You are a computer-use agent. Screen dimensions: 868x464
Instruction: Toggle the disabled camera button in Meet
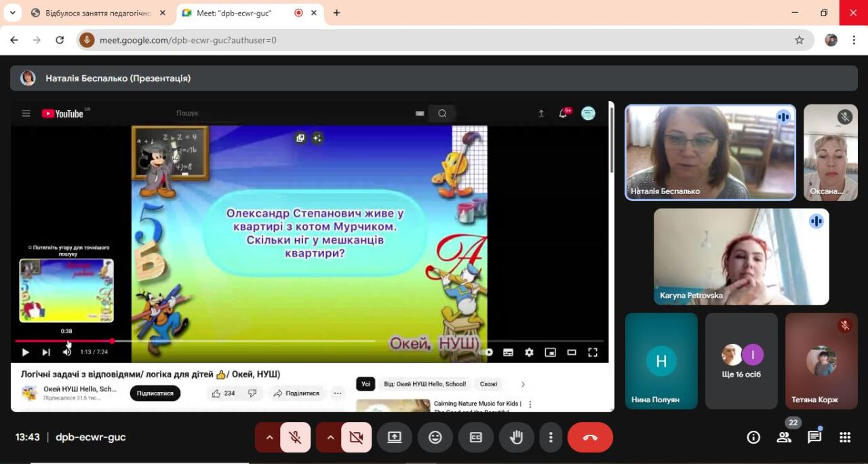[x=356, y=438]
